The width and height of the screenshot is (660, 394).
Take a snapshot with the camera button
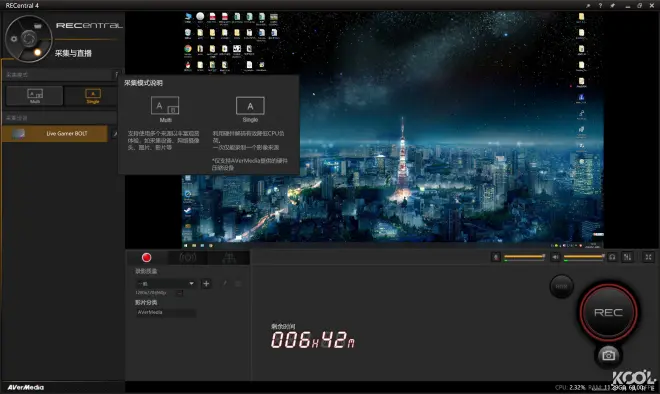tap(608, 355)
